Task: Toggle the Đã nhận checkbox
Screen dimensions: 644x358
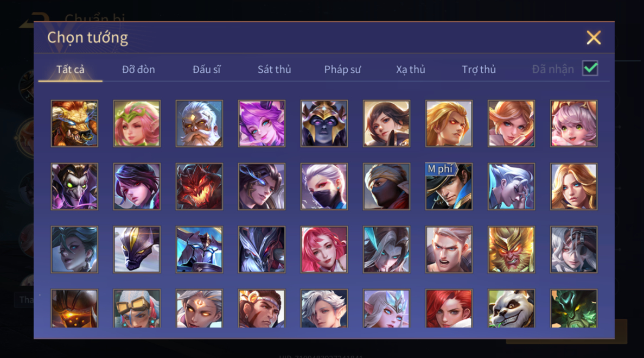Action: point(590,68)
